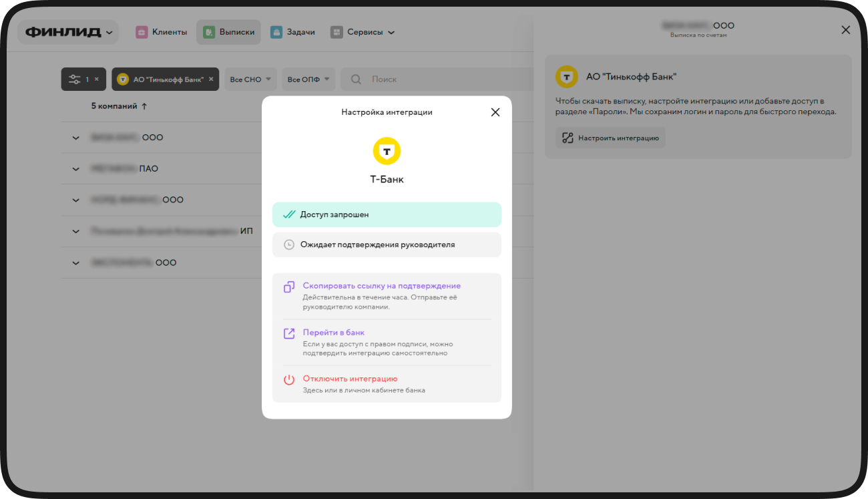Click the Поиск search field
Screen dimensions: 868x499
pos(437,79)
